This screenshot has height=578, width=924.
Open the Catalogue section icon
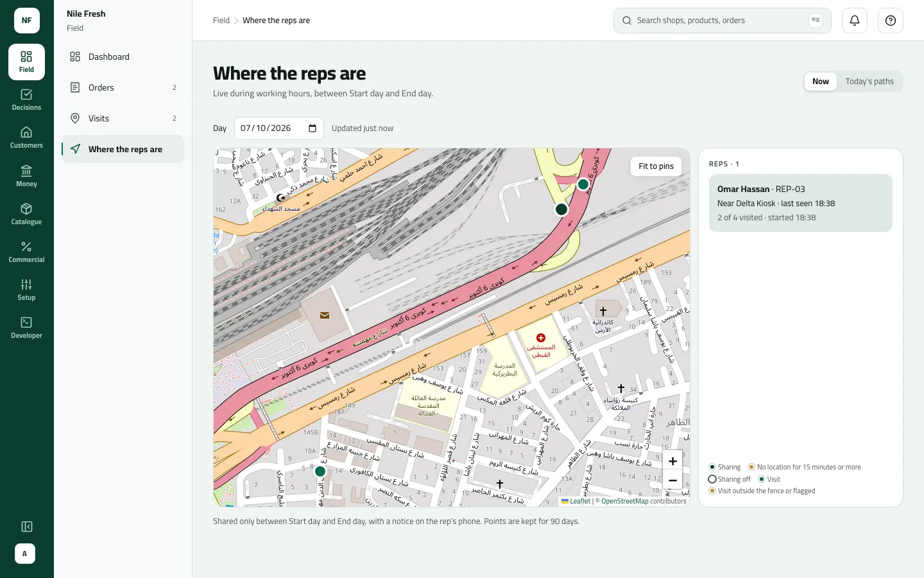click(26, 209)
